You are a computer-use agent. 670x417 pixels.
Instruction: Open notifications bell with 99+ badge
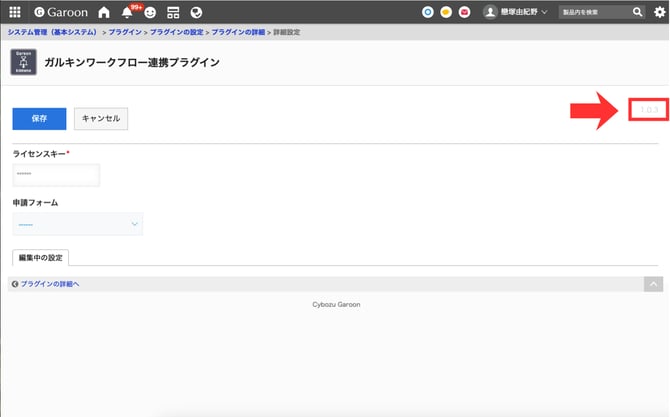coord(127,12)
